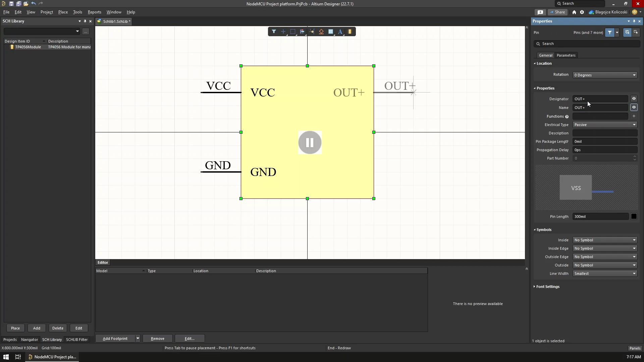Select the dashed selection rectangle tool
The image size is (644, 362).
292,32
